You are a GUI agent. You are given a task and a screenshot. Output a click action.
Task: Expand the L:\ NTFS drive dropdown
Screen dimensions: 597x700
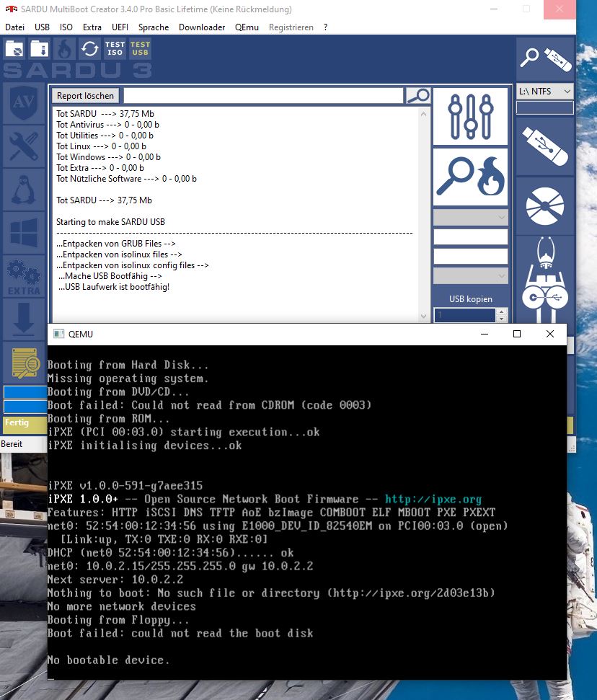click(x=545, y=91)
